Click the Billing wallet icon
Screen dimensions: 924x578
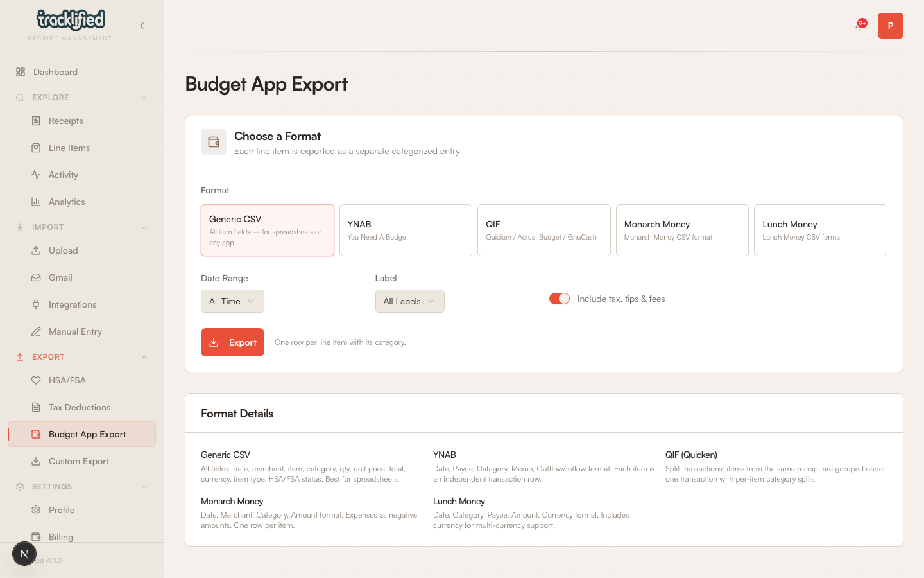[36, 537]
